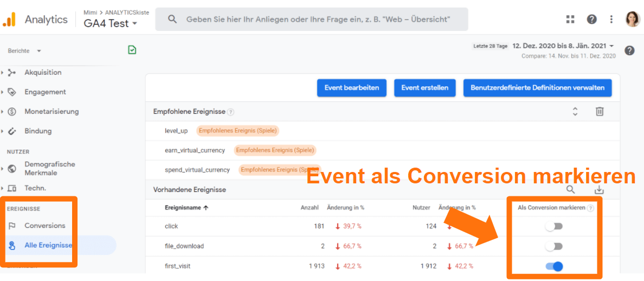Click the search magnifier in top search bar

pos(172,20)
